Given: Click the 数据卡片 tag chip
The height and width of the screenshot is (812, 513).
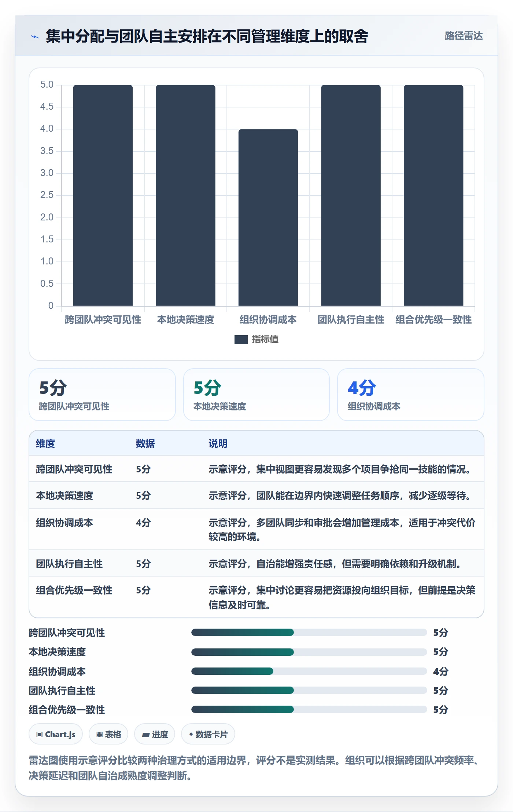Looking at the screenshot, I should [208, 734].
